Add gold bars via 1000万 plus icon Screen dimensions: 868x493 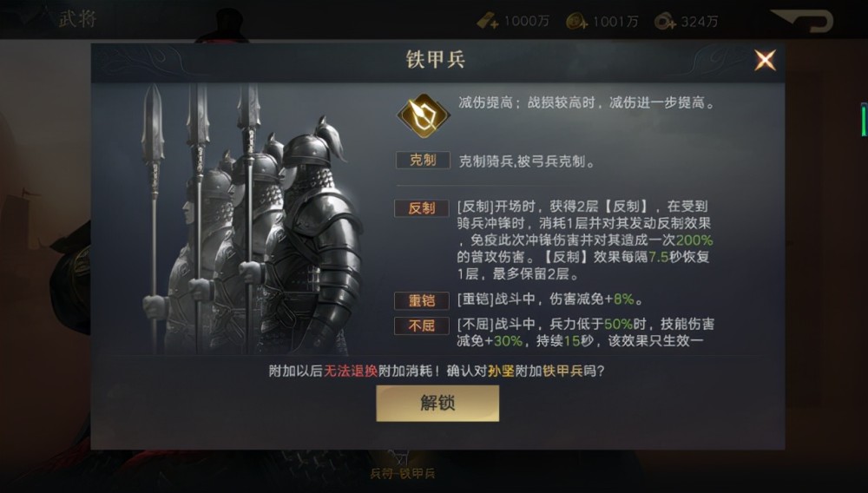pos(488,22)
